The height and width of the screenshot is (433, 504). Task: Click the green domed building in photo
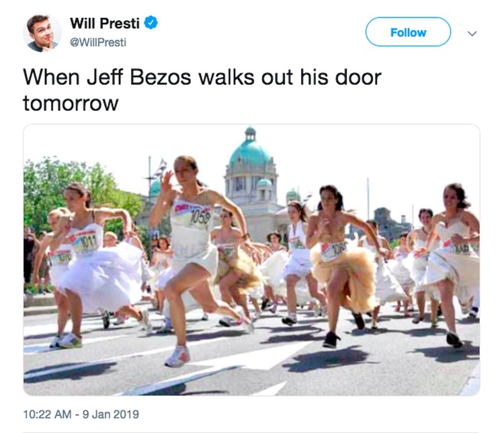tap(251, 180)
